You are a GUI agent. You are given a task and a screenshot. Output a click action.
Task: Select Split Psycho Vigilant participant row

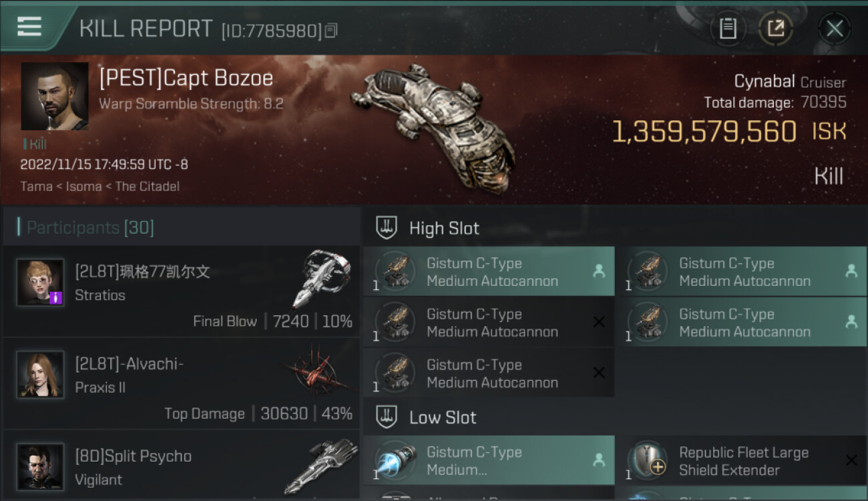[182, 466]
